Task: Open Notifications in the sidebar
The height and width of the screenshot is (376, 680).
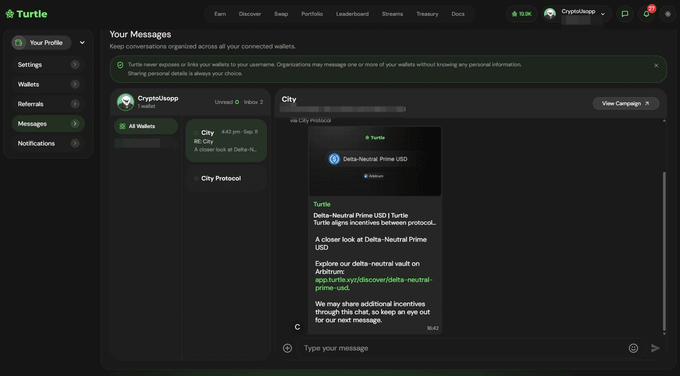Action: pos(48,143)
